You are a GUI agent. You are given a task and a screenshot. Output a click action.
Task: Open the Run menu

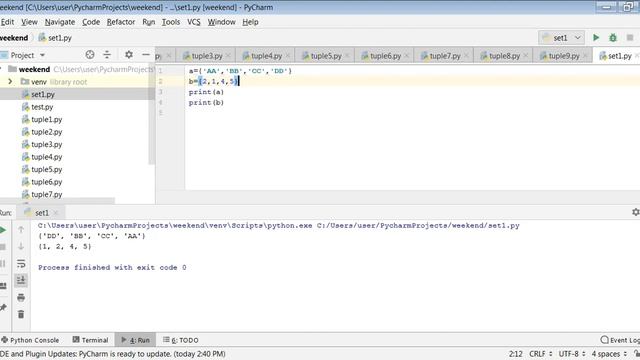[x=149, y=22]
